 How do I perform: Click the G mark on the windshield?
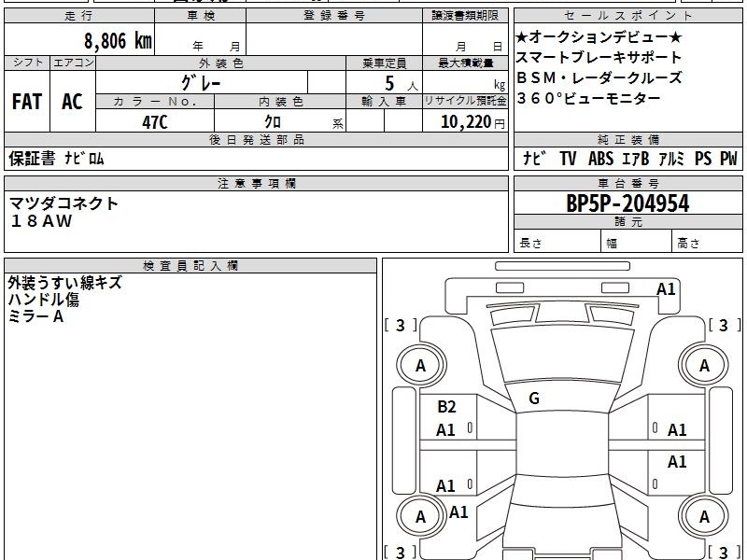pos(534,399)
